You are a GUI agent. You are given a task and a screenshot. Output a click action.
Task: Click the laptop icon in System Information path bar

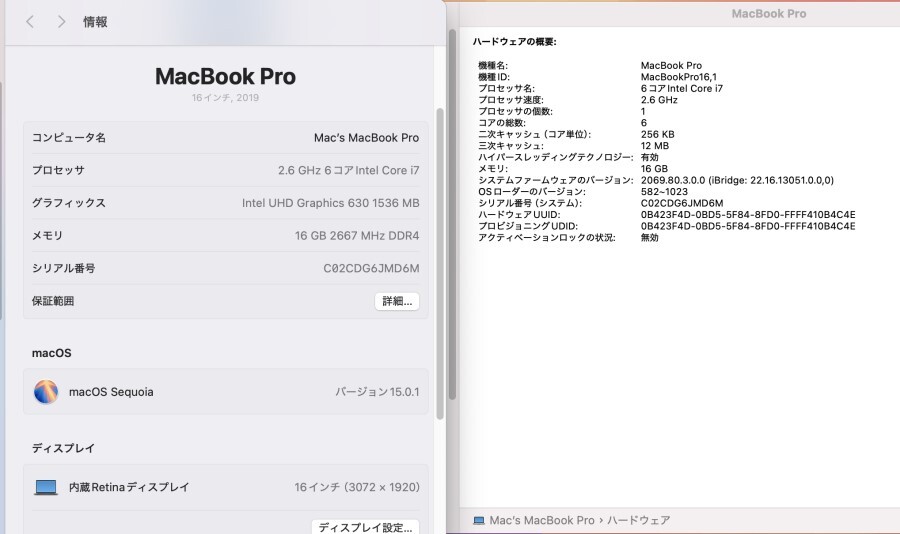coord(479,520)
